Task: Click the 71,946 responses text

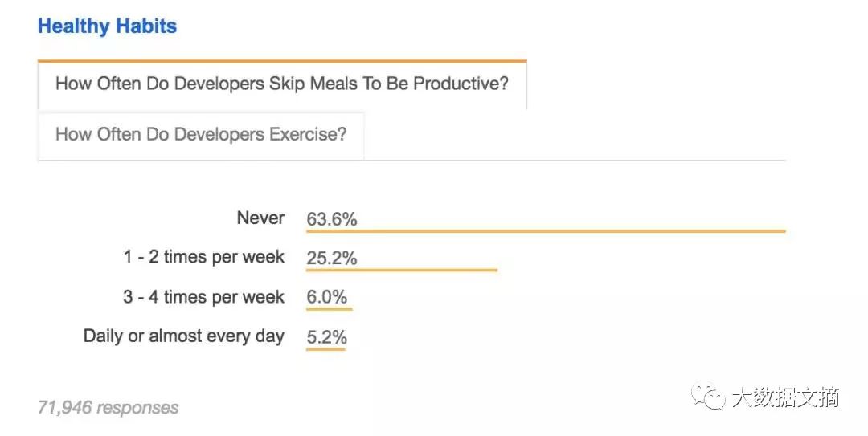Action: pyautogui.click(x=108, y=408)
